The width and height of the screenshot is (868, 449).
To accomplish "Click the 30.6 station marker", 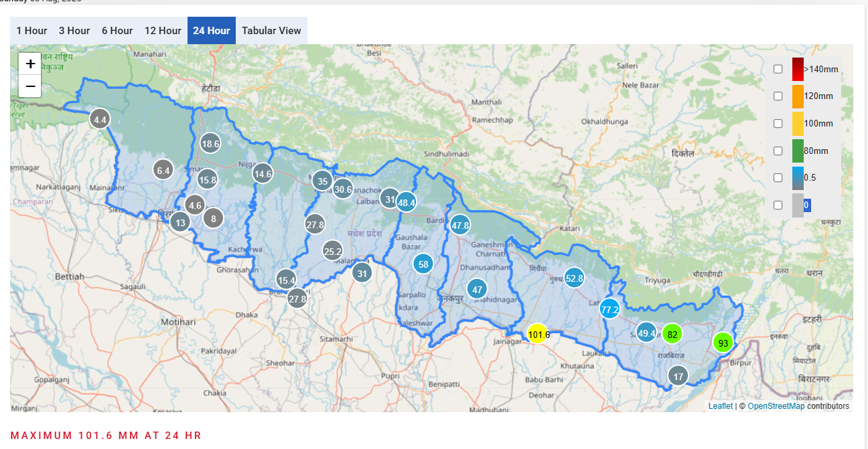I will point(343,189).
